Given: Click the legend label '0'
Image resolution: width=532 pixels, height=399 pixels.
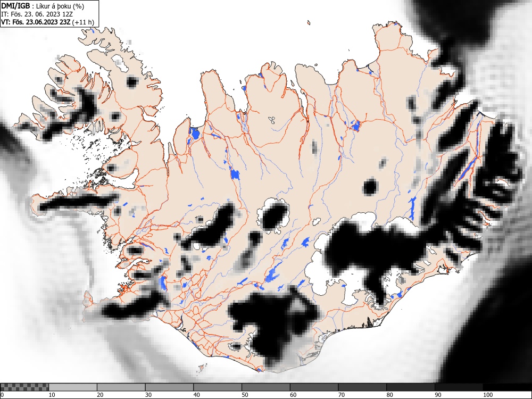Looking at the screenshot, I should 2,395.
